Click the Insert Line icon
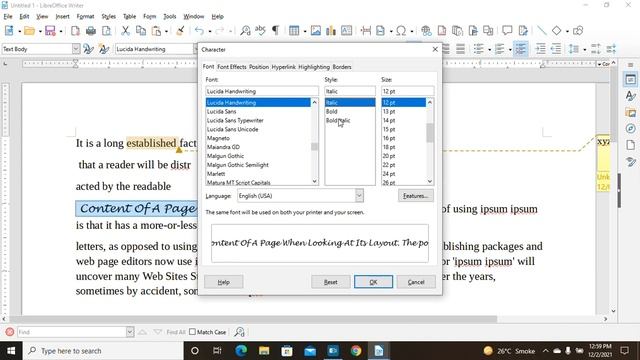 pos(542,31)
